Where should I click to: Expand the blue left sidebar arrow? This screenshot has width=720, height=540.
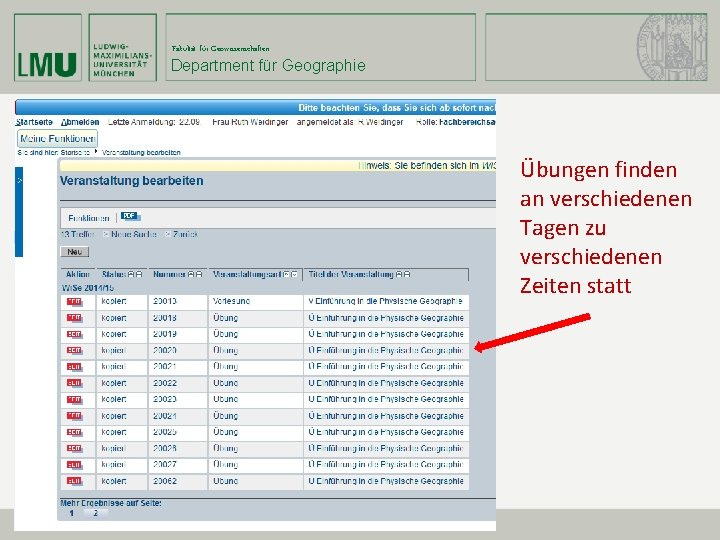point(19,180)
